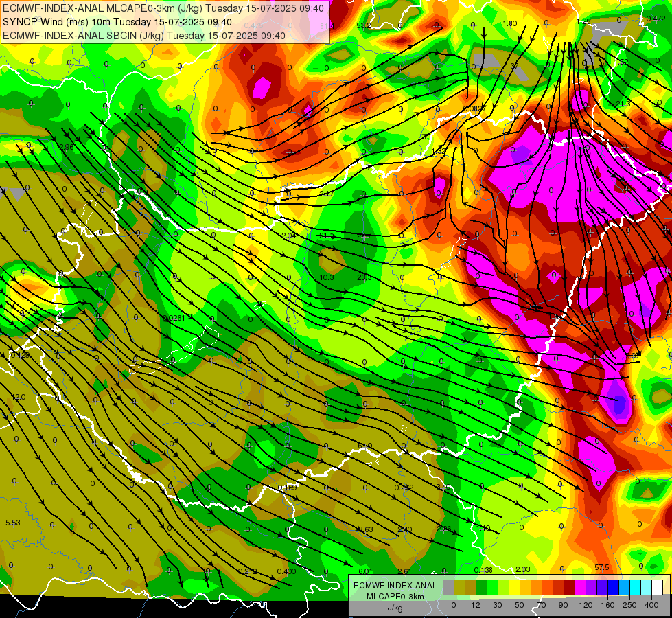Click the map value 6.01
Screen dimensions: 672x618
[x=366, y=571]
